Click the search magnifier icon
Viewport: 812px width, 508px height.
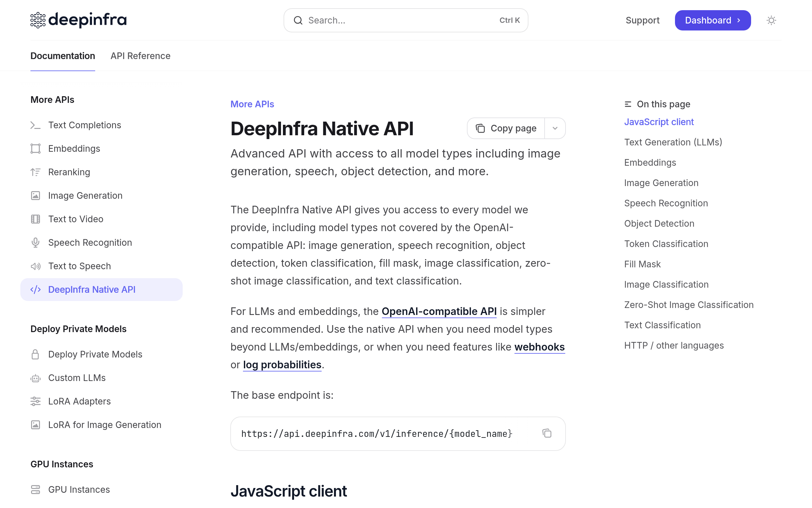tap(298, 21)
